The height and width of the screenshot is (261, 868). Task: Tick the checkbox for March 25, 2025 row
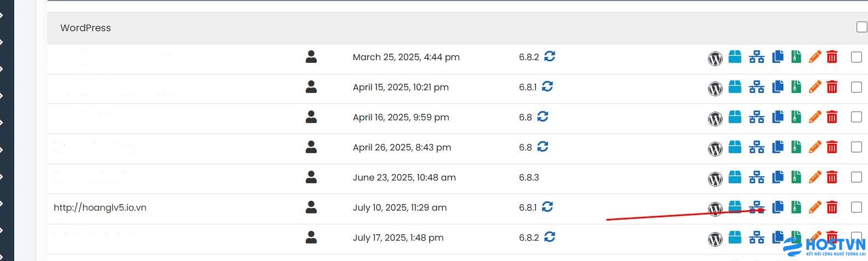pyautogui.click(x=856, y=56)
